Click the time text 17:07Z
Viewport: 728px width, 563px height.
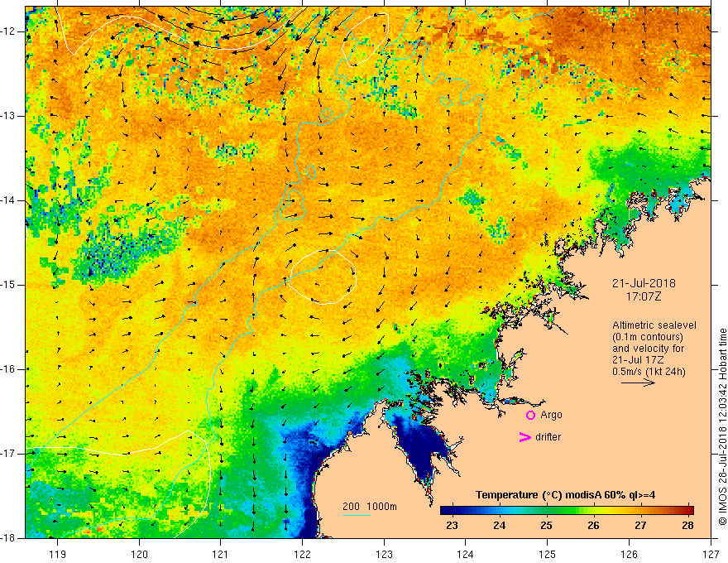644,296
